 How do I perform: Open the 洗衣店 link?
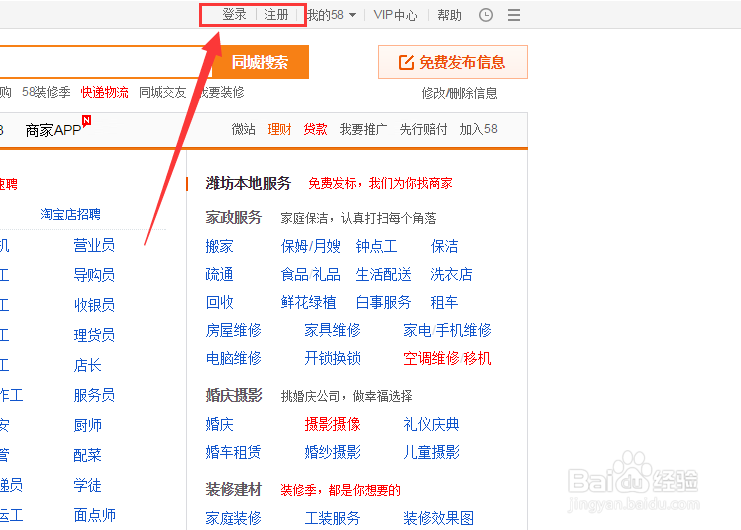click(x=451, y=274)
